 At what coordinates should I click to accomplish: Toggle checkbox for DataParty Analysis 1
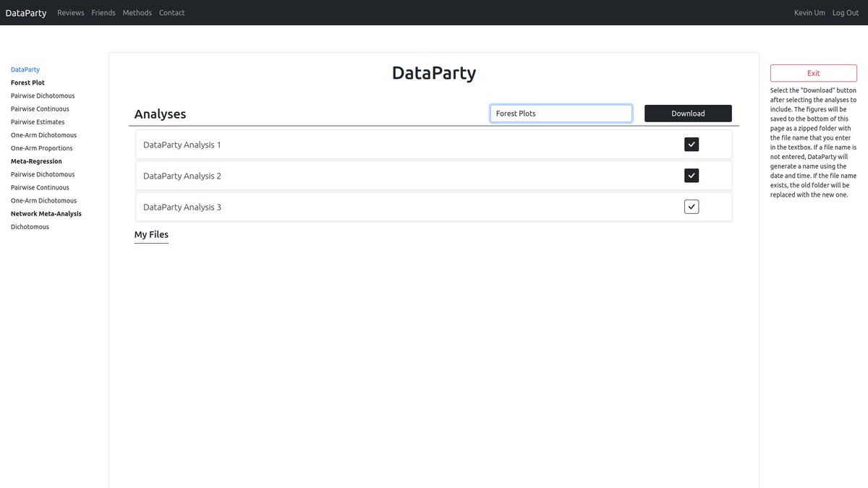pos(692,145)
